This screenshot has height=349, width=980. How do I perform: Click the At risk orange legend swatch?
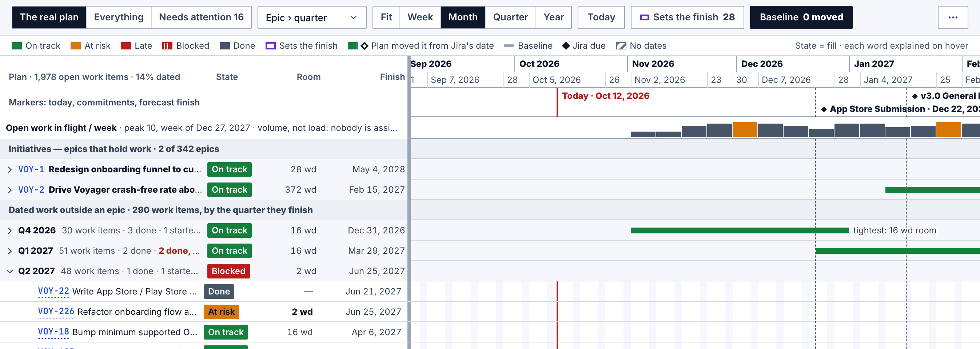click(76, 46)
